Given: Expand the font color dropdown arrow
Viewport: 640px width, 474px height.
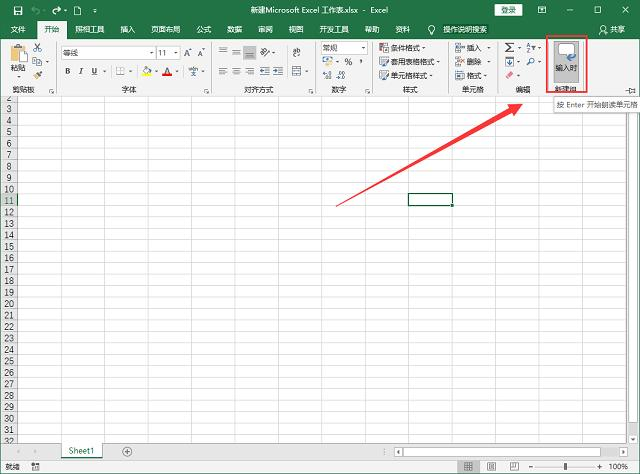Looking at the screenshot, I should 177,71.
